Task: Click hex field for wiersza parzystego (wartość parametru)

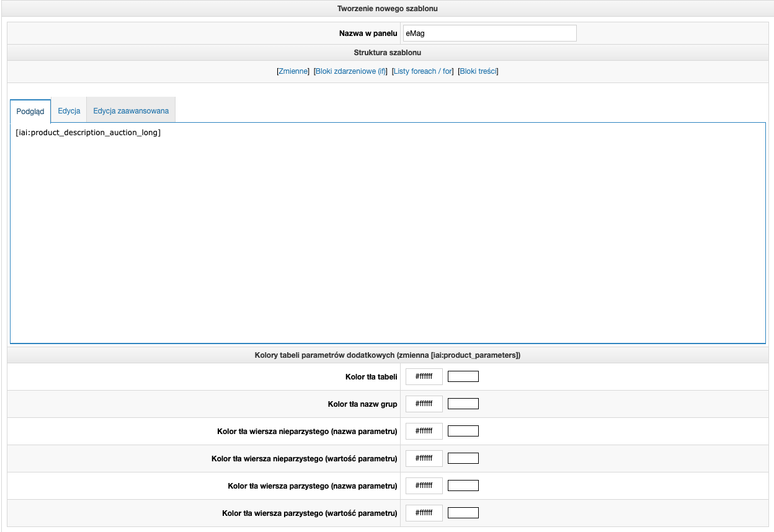Action: click(424, 513)
